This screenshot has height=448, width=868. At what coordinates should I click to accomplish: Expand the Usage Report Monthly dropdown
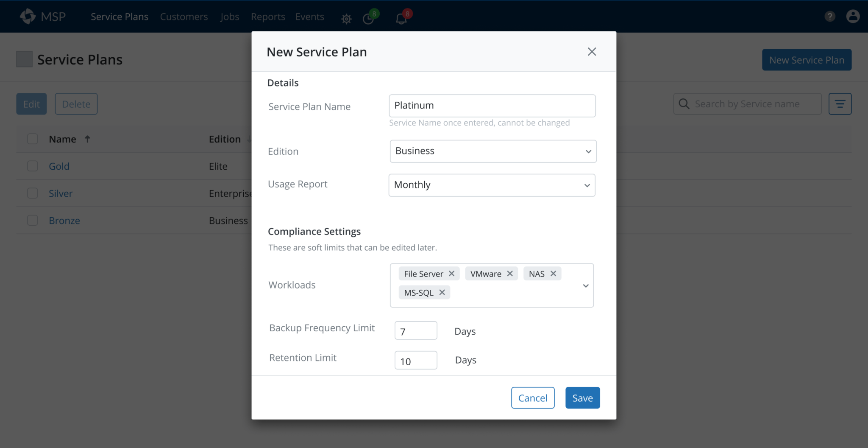492,185
